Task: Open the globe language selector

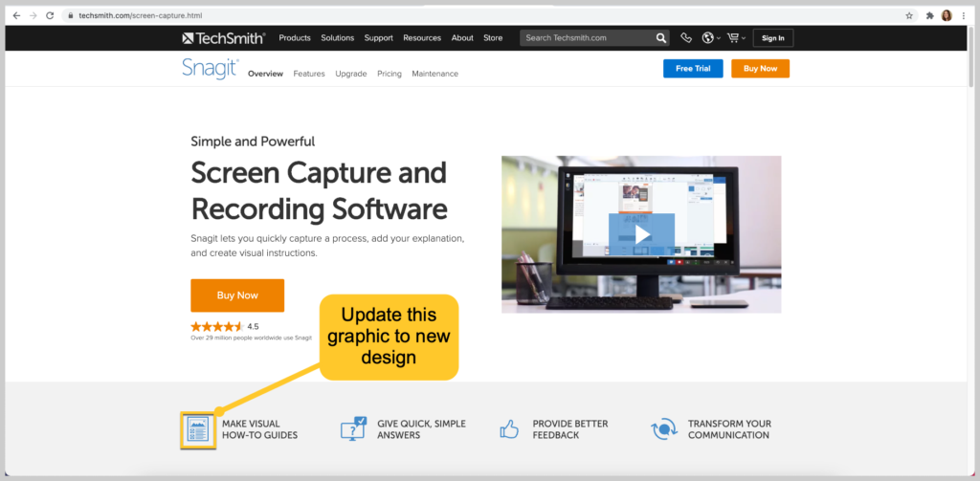Action: coord(711,38)
